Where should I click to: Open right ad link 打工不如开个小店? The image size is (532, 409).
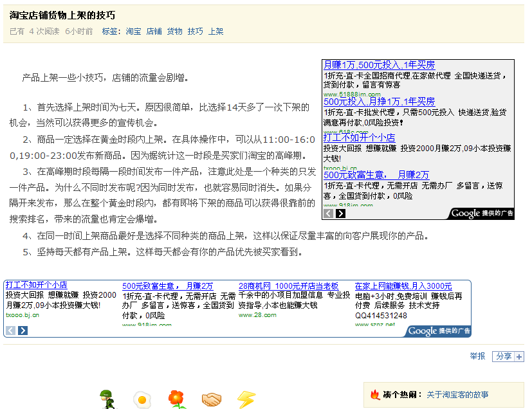point(360,138)
